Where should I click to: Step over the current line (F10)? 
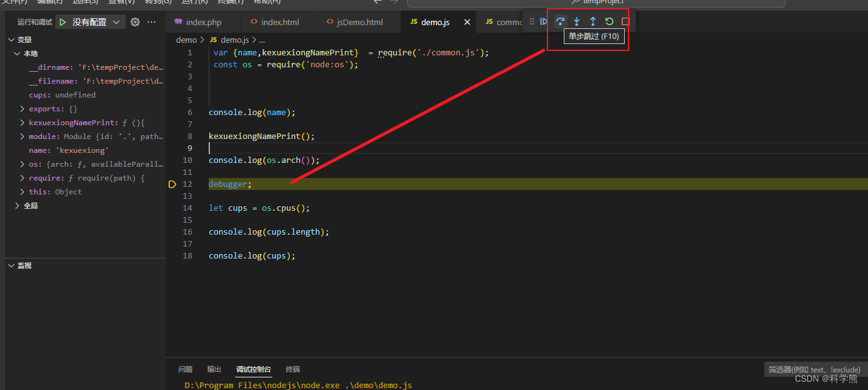tap(560, 21)
